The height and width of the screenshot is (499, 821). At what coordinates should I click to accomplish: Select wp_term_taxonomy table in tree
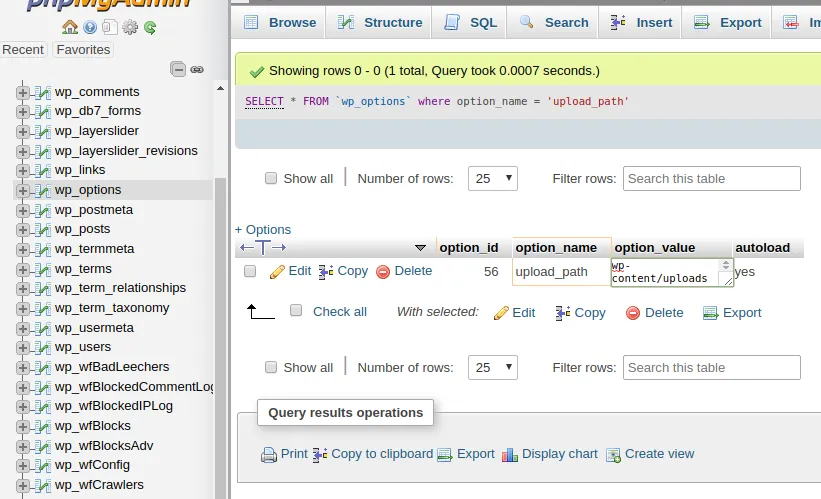pos(112,308)
